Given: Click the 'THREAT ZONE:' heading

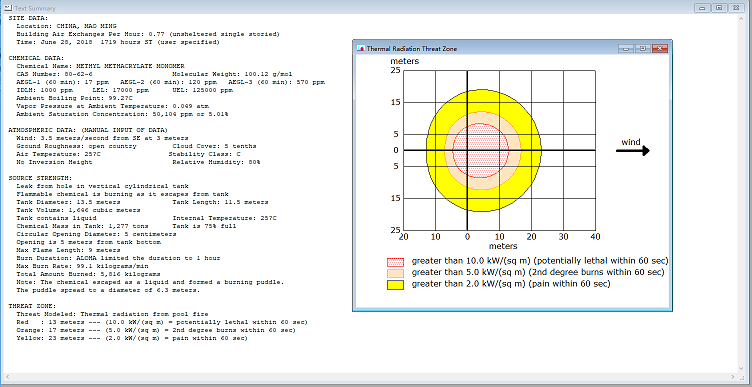Looking at the screenshot, I should (32, 306).
